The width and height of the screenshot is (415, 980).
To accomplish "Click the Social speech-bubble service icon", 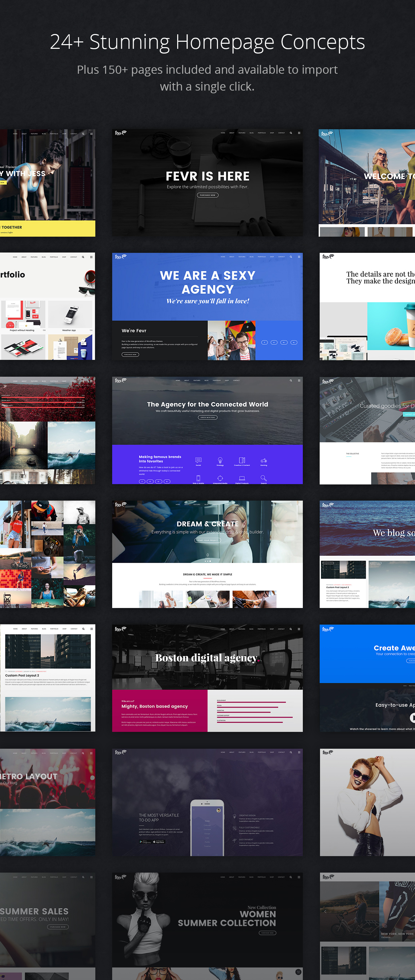I will 198,460.
